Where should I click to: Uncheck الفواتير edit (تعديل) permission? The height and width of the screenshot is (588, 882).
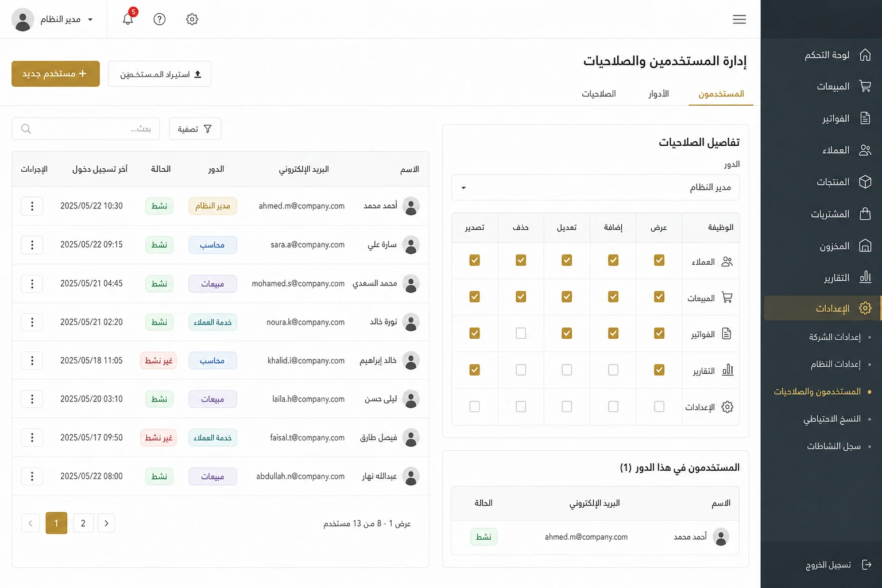(567, 333)
